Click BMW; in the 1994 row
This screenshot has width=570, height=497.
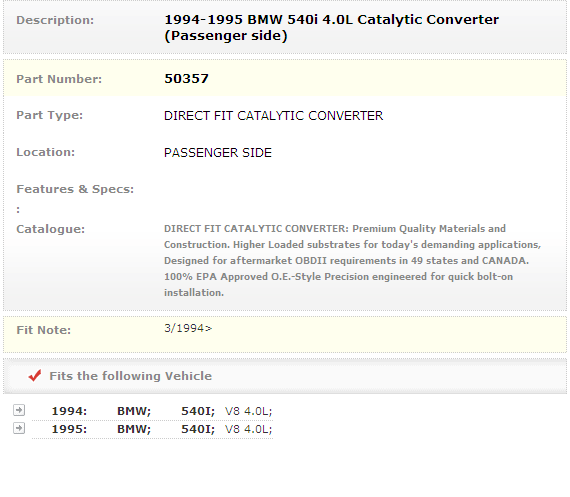(x=134, y=411)
